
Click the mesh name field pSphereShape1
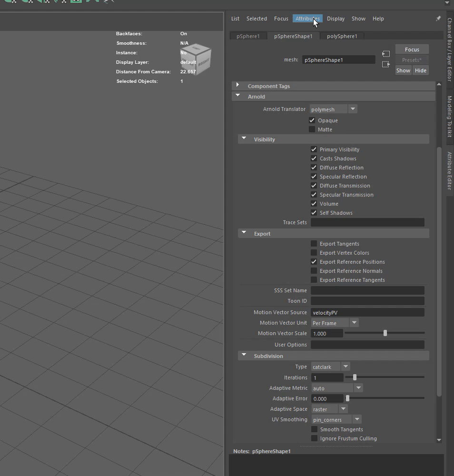tap(339, 60)
